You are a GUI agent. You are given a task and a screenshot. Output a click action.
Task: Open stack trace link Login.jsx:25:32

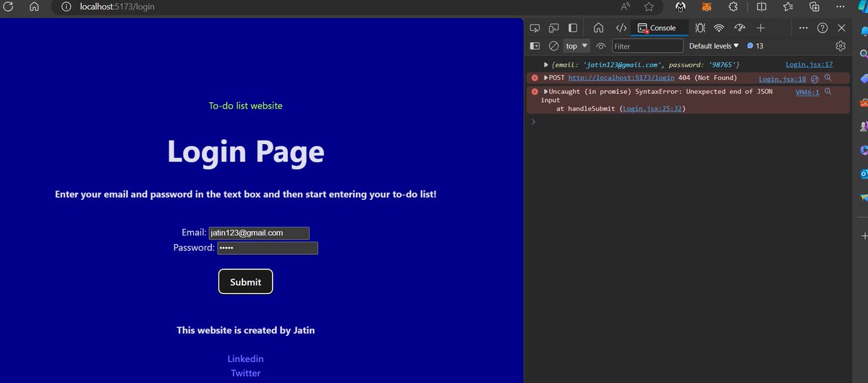[x=653, y=109]
